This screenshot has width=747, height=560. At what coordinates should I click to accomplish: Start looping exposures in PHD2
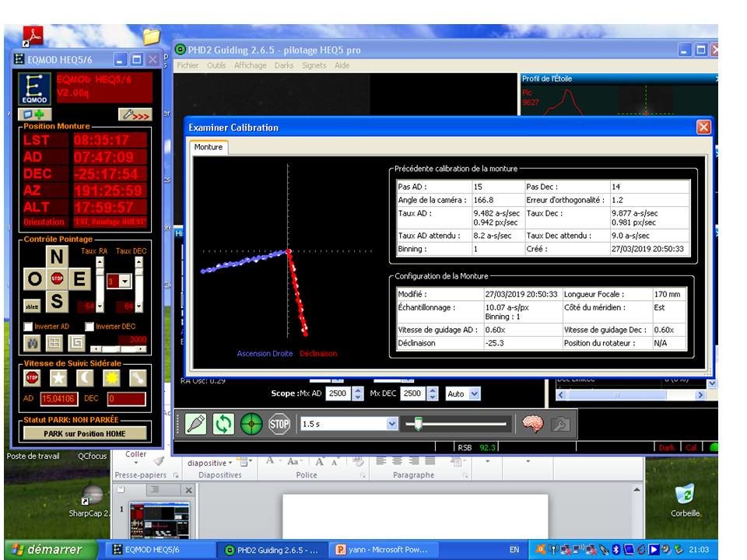tap(223, 423)
